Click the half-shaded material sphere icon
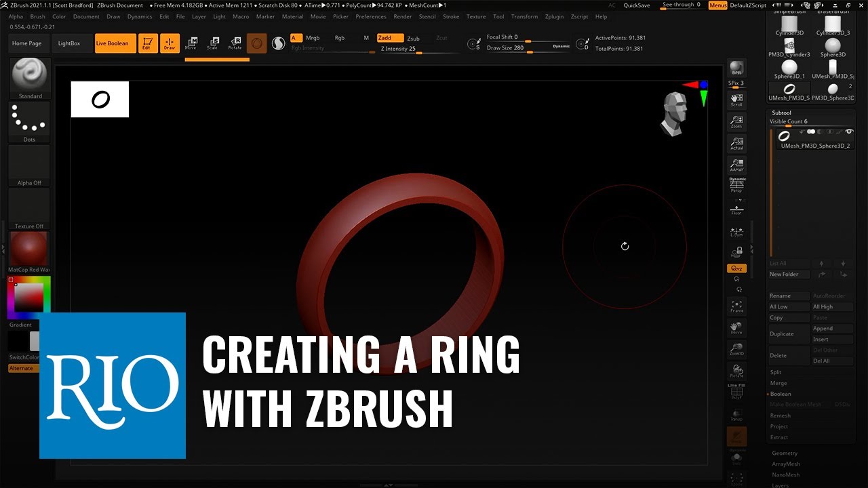 [278, 43]
